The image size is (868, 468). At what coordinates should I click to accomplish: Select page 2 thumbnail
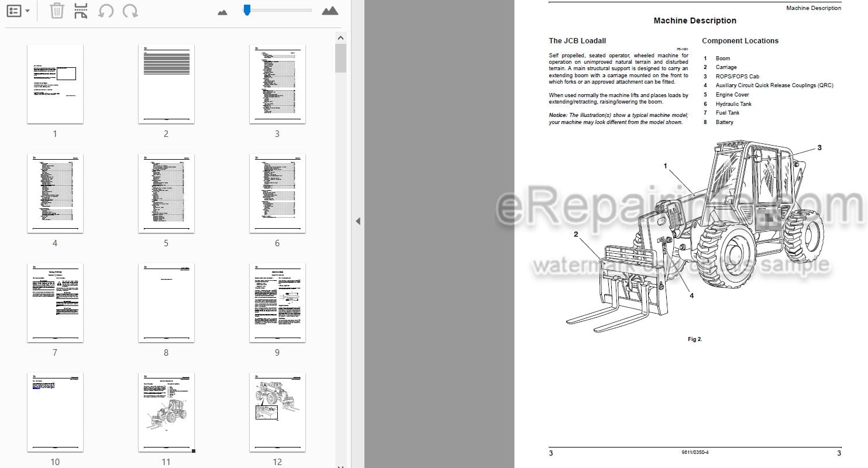click(166, 84)
